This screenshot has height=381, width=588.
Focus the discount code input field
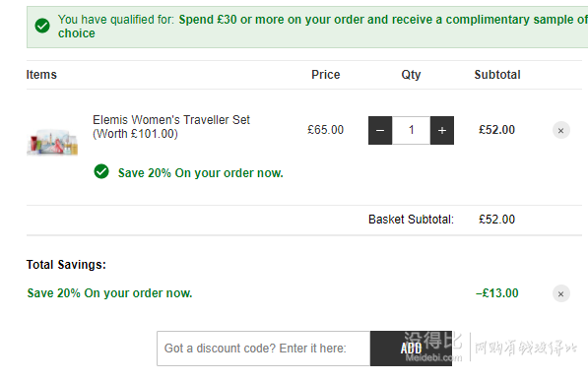pos(263,349)
